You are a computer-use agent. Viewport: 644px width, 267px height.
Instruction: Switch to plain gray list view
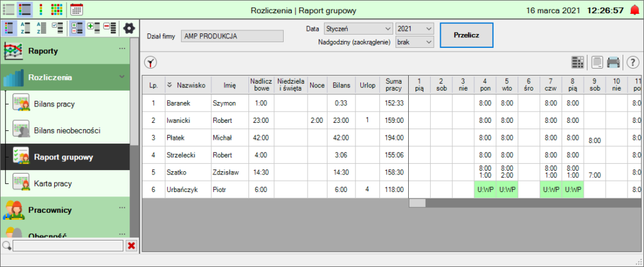tap(9, 9)
